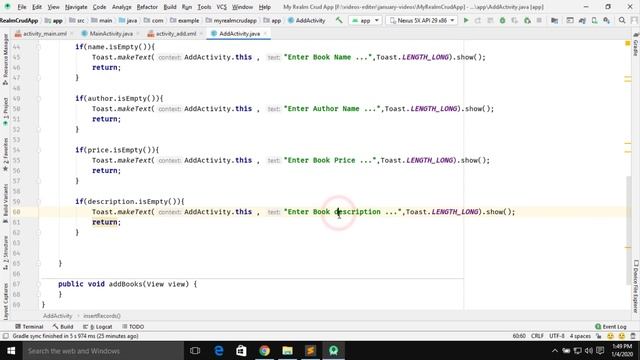Click the Search Everywhere magnifier icon
This screenshot has width=640, height=360.
(x=622, y=20)
